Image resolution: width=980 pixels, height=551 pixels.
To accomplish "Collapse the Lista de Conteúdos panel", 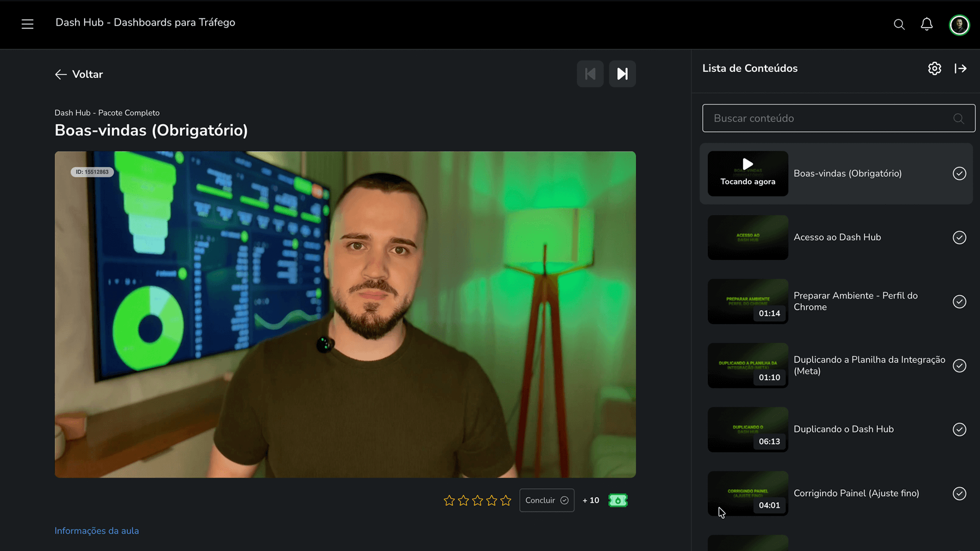I will (961, 68).
